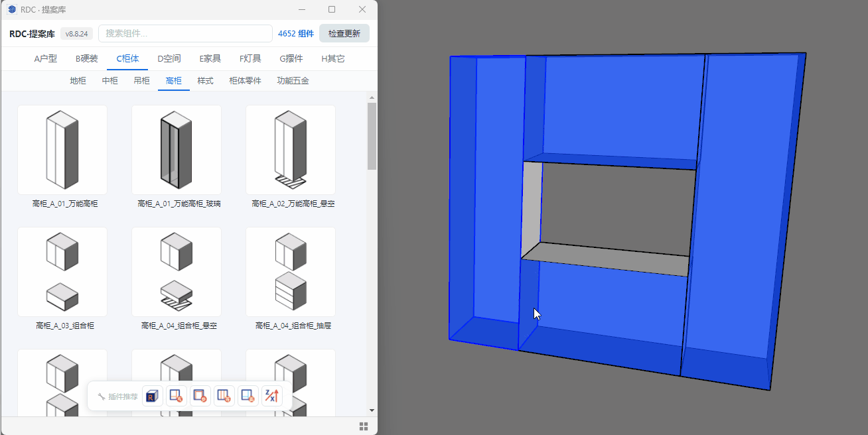Minimize the RDC window
This screenshot has height=435, width=868.
(x=302, y=9)
